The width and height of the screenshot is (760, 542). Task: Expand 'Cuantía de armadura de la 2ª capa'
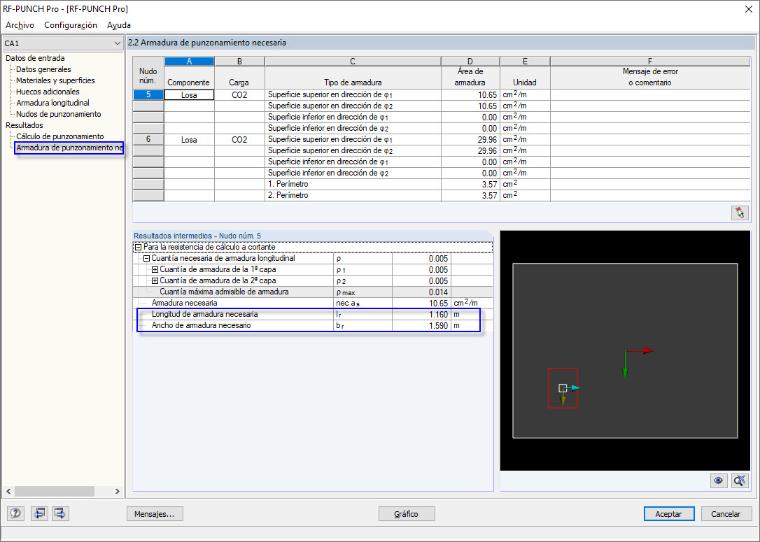[x=155, y=281]
